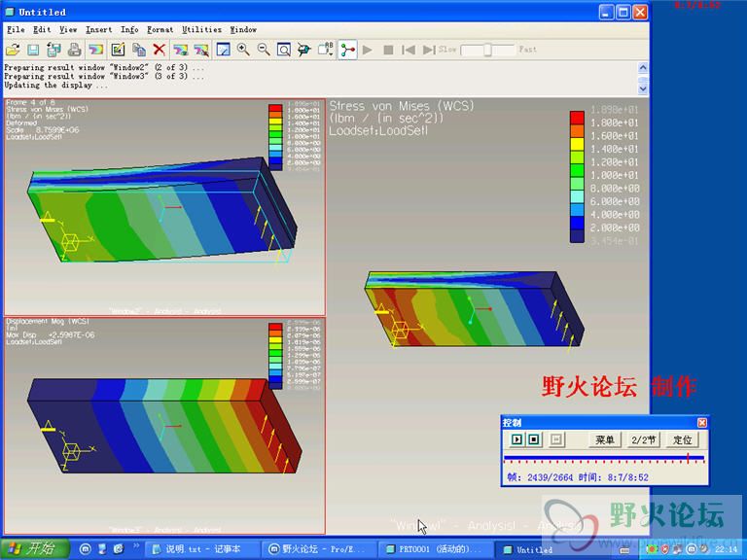
Task: Click the hide result windows icon
Action: click(201, 50)
